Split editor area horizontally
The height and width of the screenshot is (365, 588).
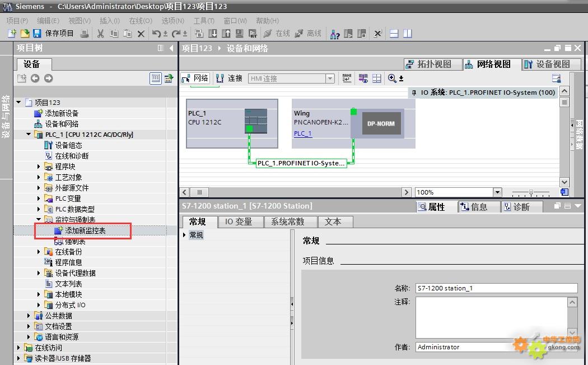(394, 34)
